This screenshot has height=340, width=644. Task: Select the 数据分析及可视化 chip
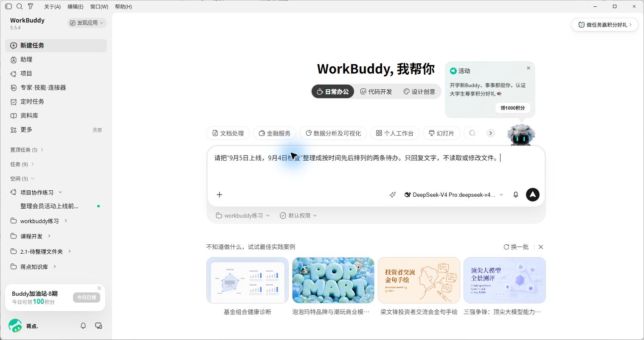coord(333,133)
